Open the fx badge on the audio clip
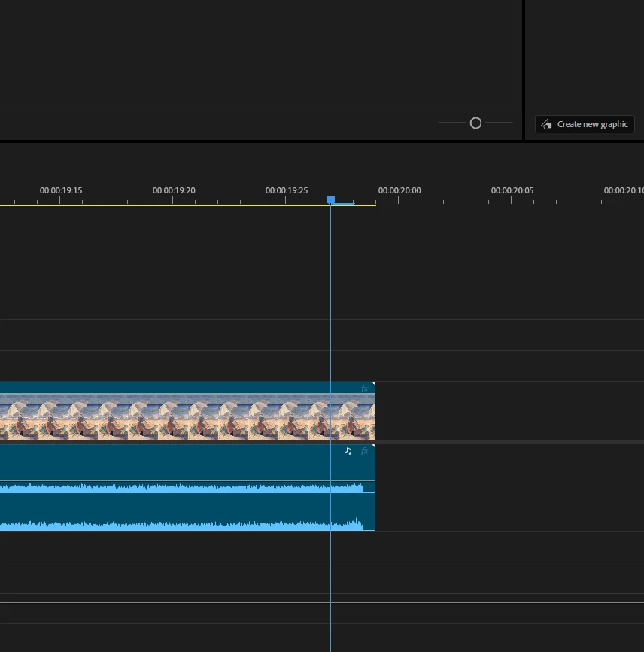Viewport: 644px width, 652px height. [x=364, y=451]
